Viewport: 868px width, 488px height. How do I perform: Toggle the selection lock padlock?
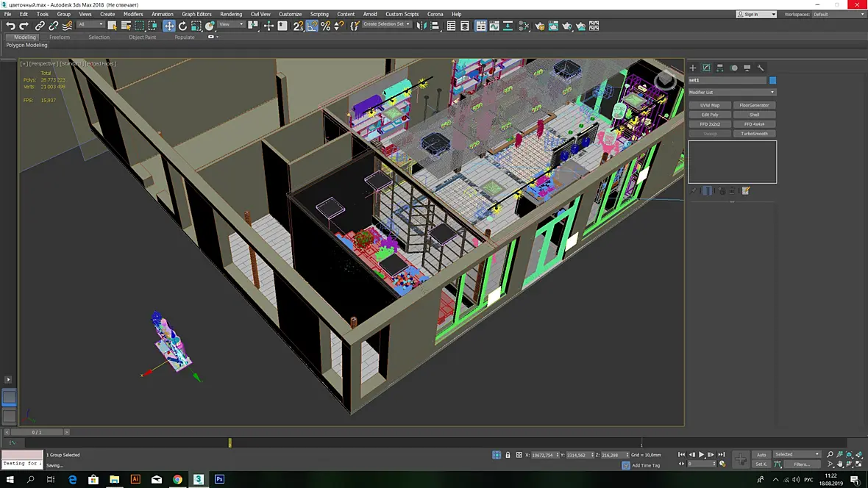point(508,455)
